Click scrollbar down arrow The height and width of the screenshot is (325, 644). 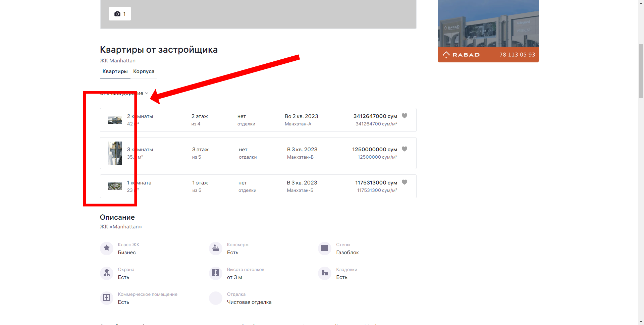(x=641, y=322)
